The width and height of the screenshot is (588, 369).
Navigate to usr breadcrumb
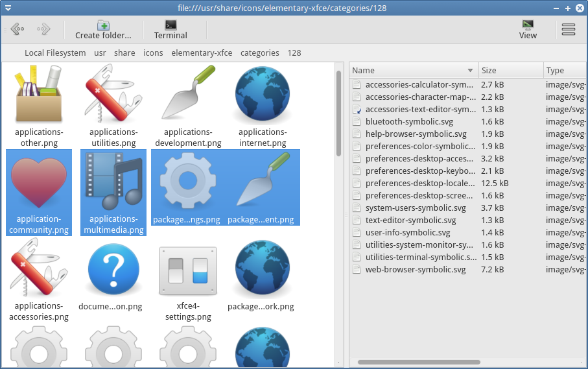(x=100, y=53)
